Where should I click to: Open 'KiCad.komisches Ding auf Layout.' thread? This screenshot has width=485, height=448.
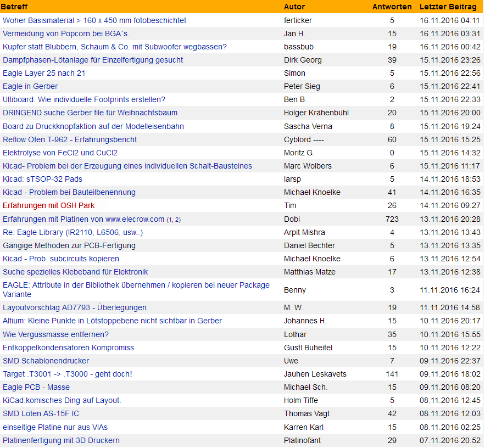tap(62, 400)
